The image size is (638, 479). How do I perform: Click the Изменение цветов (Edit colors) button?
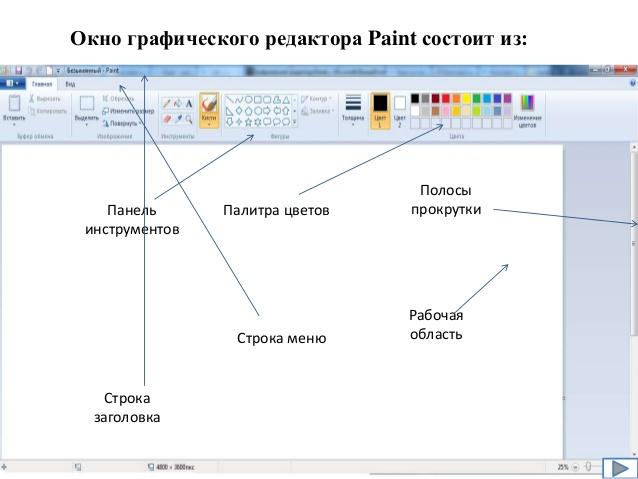527,111
